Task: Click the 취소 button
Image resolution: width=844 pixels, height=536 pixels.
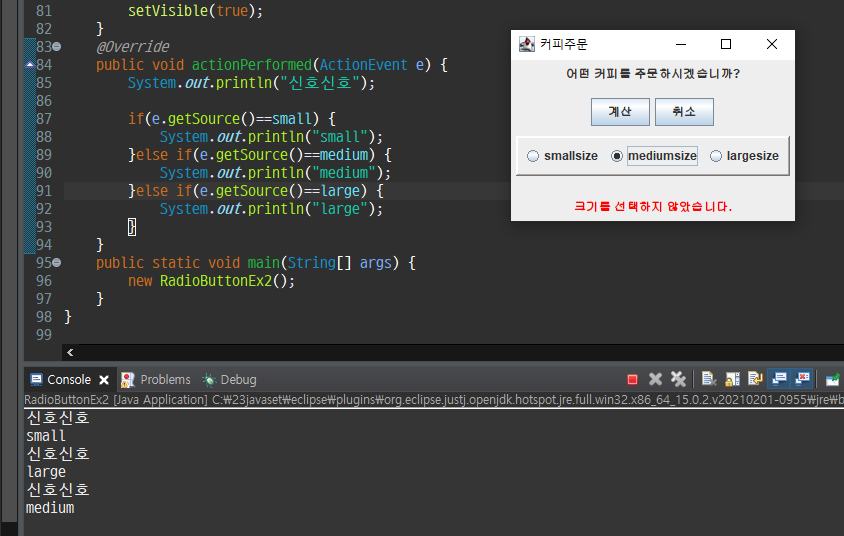Action: click(684, 112)
